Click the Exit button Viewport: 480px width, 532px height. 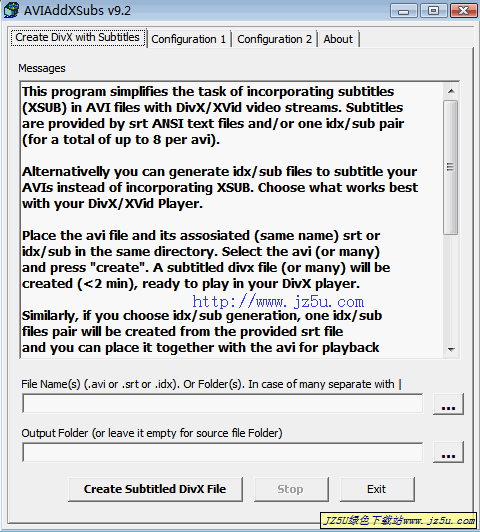tap(377, 489)
